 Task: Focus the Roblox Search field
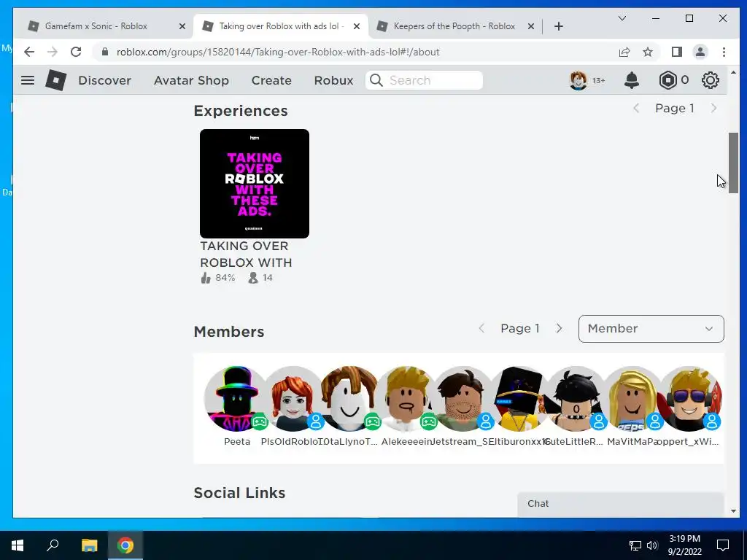[424, 80]
